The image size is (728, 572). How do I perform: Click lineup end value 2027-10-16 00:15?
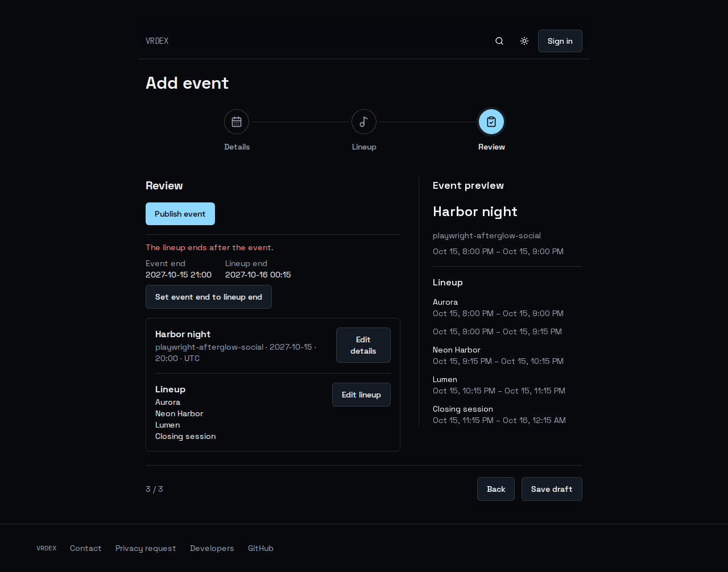pyautogui.click(x=258, y=275)
